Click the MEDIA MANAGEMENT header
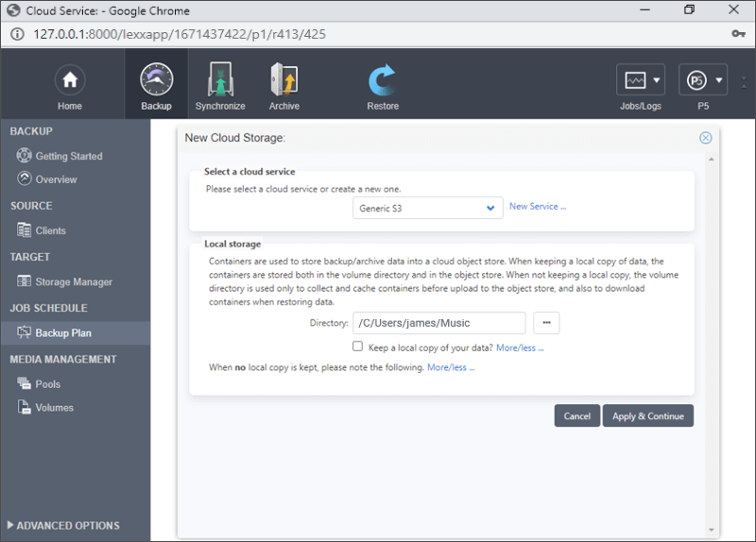756x542 pixels. pyautogui.click(x=63, y=360)
